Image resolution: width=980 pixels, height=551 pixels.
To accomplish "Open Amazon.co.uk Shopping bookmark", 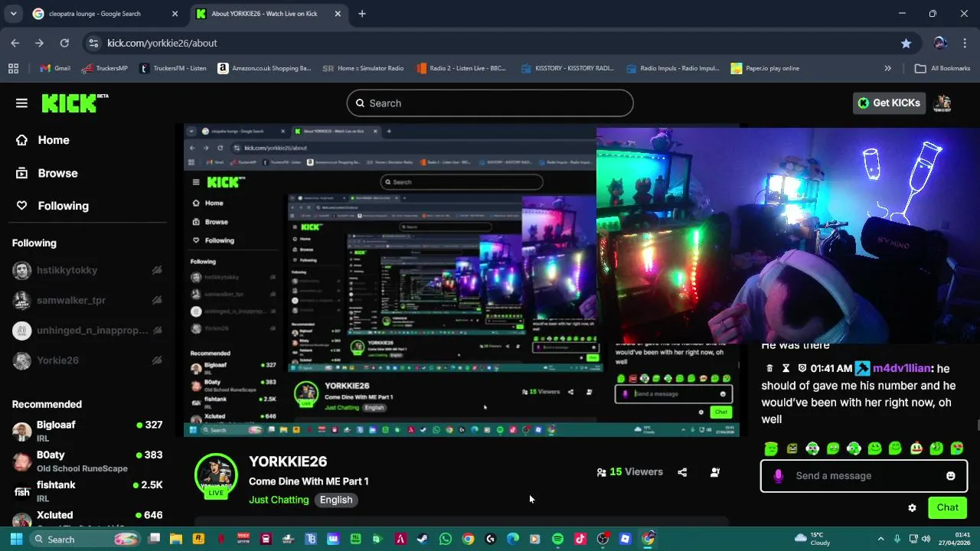I will tap(265, 68).
